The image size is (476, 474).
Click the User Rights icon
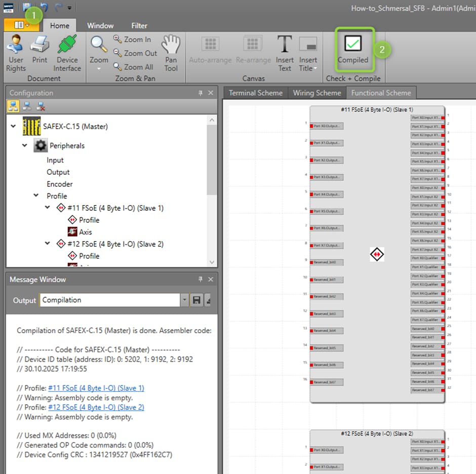coord(16,53)
